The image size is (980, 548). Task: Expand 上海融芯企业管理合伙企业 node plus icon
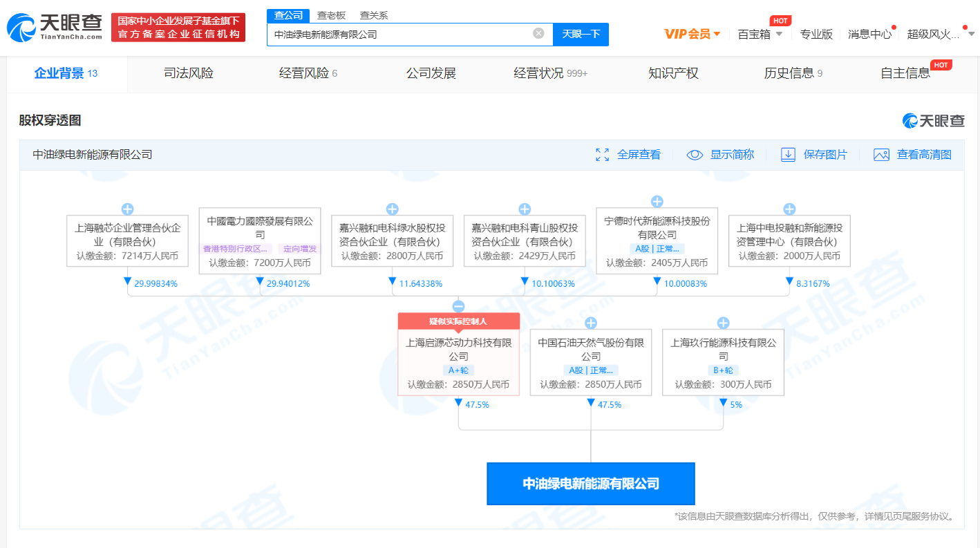point(127,209)
